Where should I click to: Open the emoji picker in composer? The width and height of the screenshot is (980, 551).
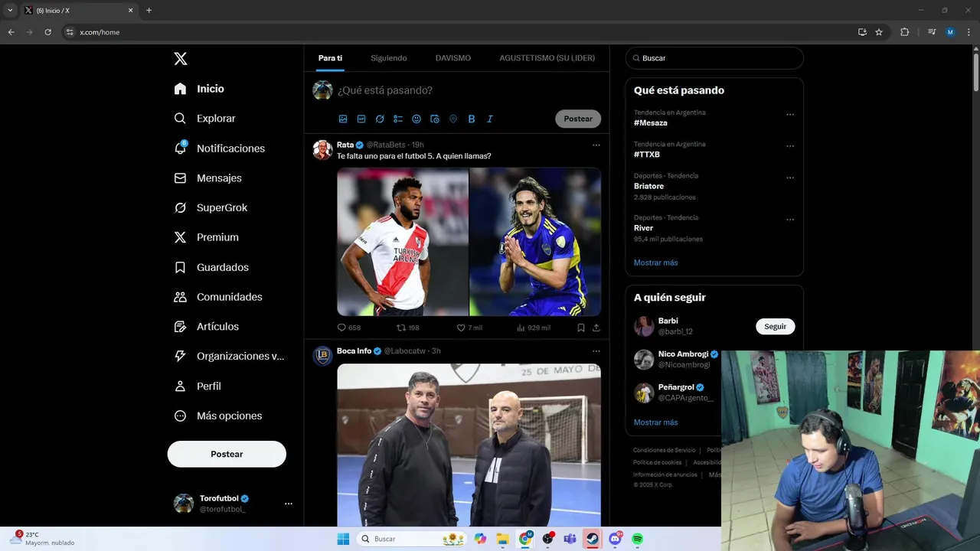tap(416, 119)
